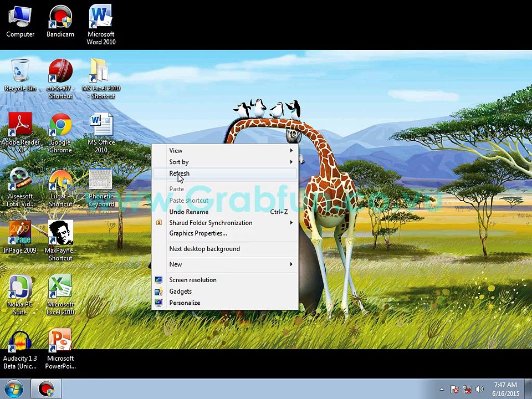Click the Bandicam taskbar button
The image size is (532, 399).
(x=47, y=389)
